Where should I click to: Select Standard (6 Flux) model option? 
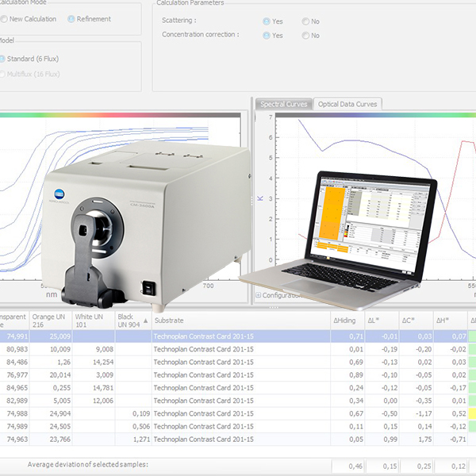click(4, 59)
